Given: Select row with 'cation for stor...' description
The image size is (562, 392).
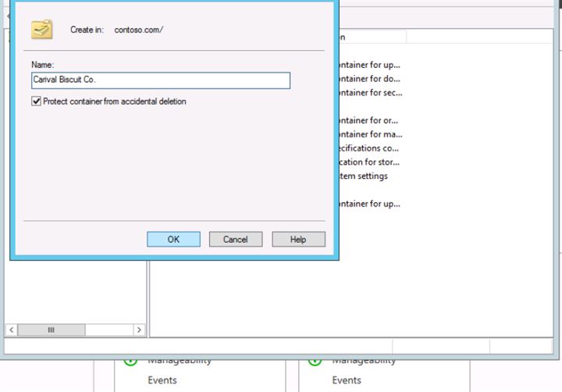Looking at the screenshot, I should click(368, 162).
